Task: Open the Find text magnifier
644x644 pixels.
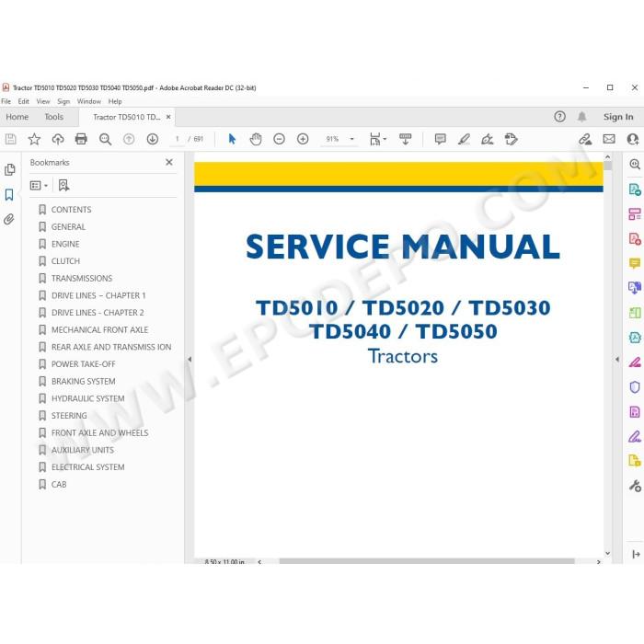Action: tap(105, 139)
